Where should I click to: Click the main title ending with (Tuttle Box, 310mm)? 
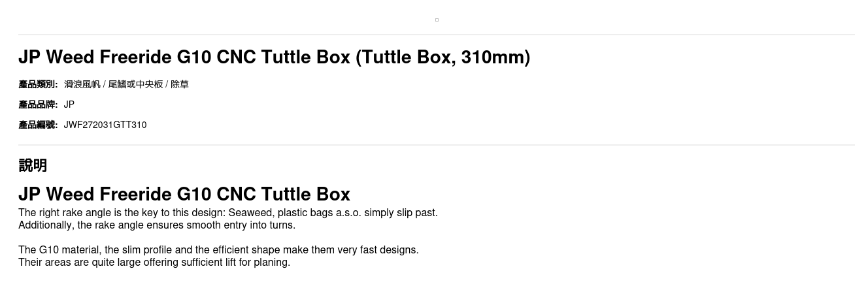274,57
